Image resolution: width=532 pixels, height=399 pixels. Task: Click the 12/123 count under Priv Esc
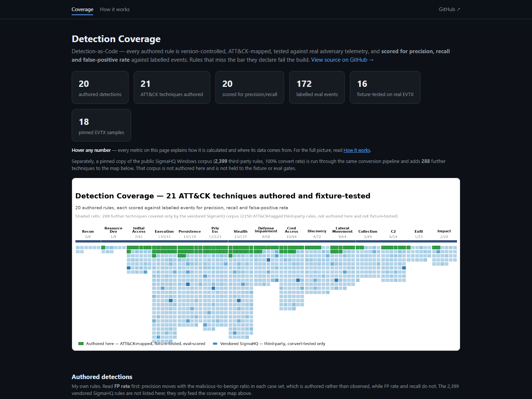(215, 237)
